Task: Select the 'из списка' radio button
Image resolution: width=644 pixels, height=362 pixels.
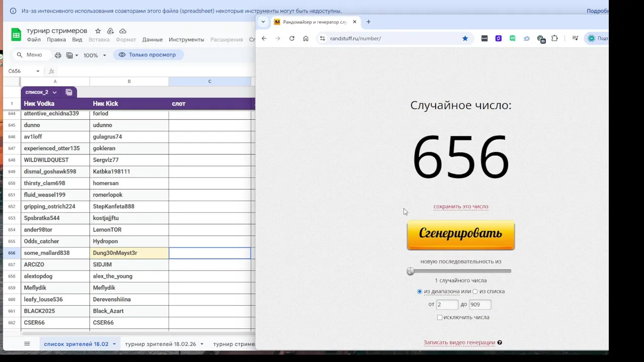Action: [x=475, y=292]
